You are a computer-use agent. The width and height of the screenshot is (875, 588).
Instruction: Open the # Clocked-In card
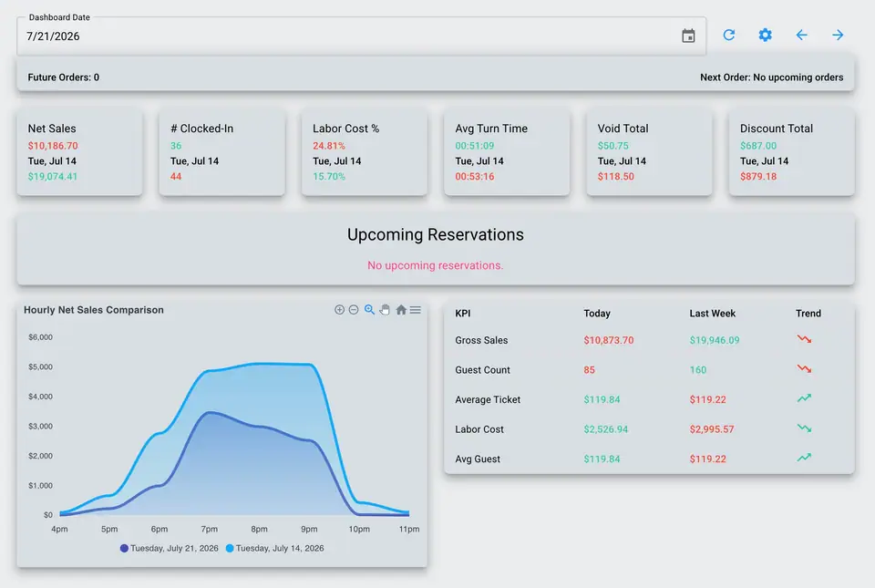[x=222, y=151]
